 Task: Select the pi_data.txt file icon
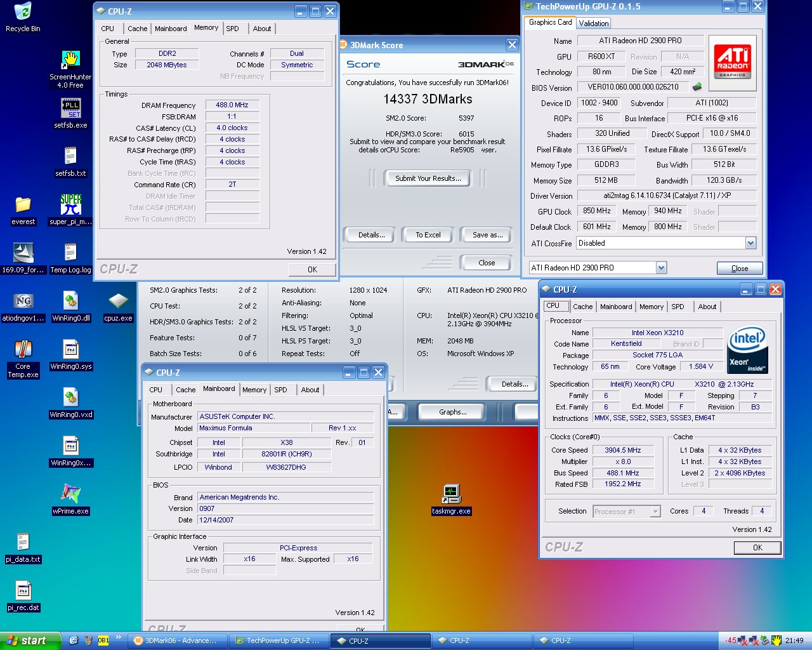pyautogui.click(x=23, y=548)
